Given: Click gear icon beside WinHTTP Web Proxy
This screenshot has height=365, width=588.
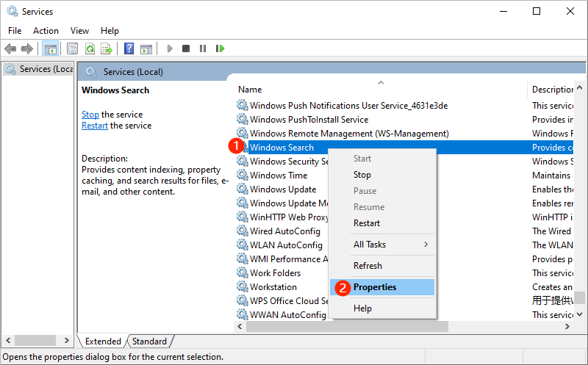Looking at the screenshot, I should coord(243,217).
